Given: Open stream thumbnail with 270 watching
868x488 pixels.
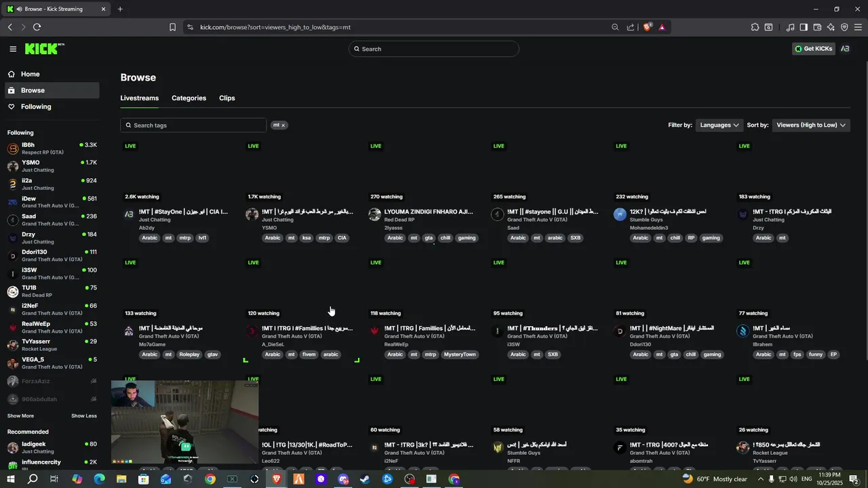Looking at the screenshot, I should (421, 171).
